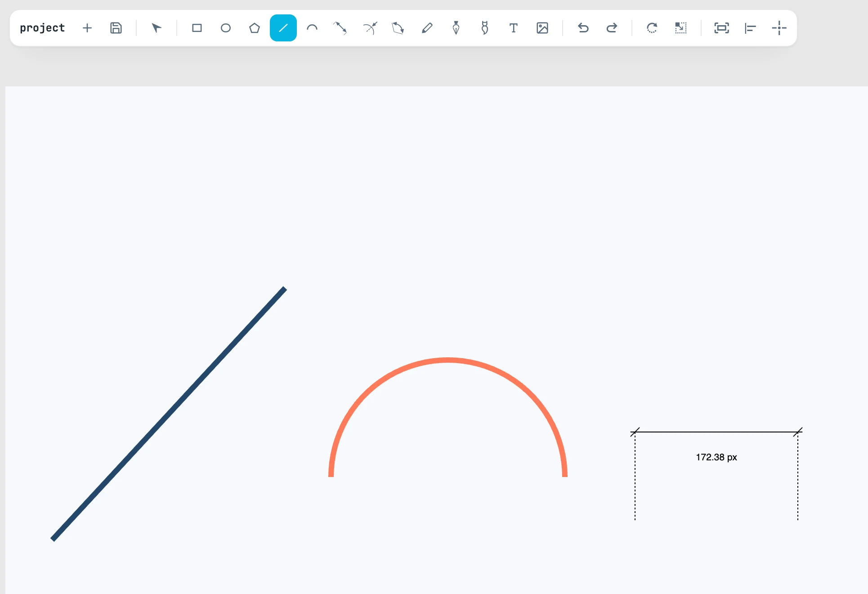Viewport: 868px width, 594px height.
Task: Select the angle dimension arc tool
Action: (370, 28)
